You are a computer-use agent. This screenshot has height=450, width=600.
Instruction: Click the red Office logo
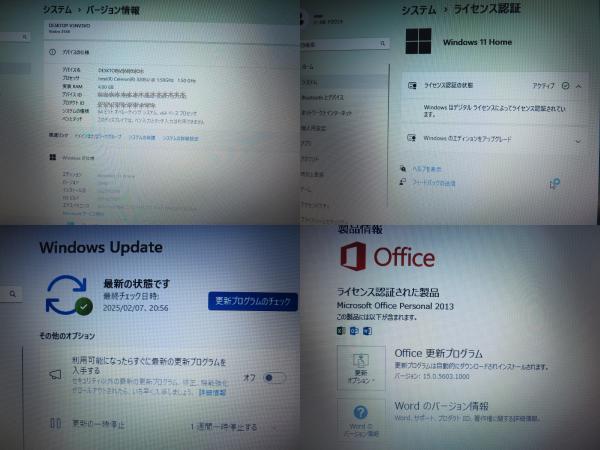click(x=353, y=256)
